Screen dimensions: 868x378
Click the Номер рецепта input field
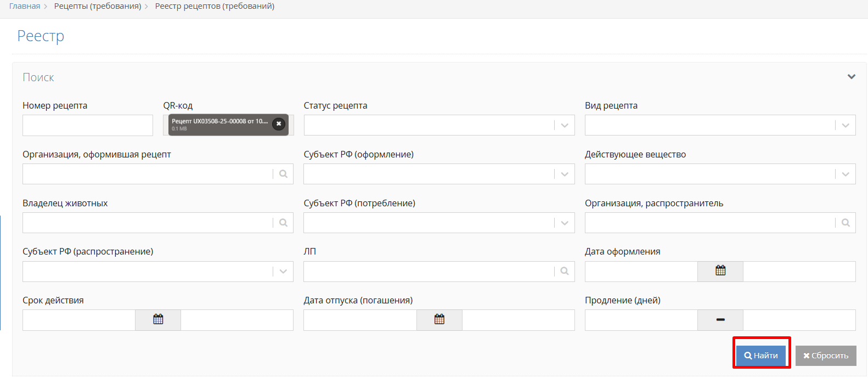point(88,126)
